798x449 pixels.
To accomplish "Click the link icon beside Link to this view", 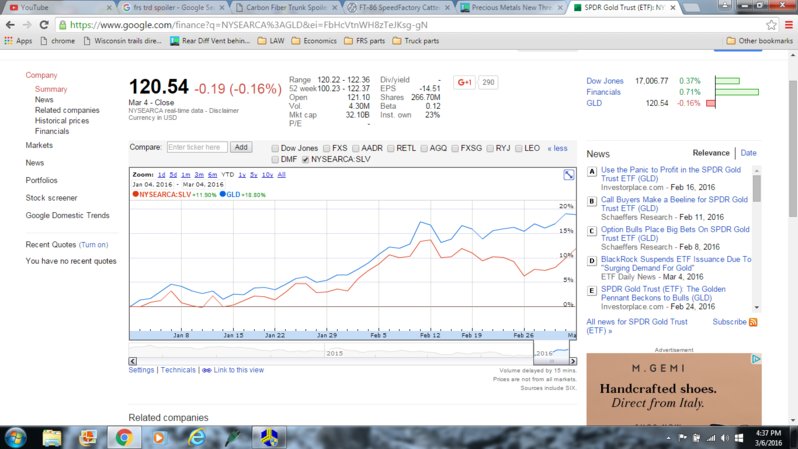I will tap(207, 370).
